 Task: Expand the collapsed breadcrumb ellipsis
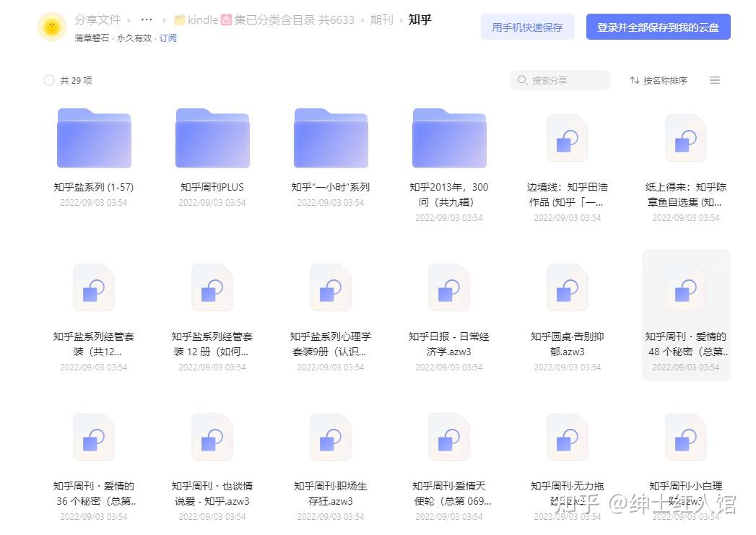[147, 19]
